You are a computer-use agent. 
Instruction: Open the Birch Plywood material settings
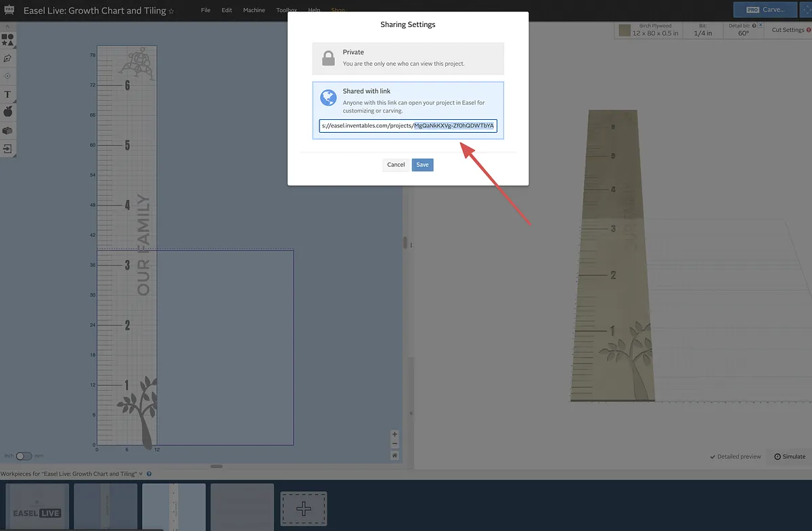pos(648,30)
